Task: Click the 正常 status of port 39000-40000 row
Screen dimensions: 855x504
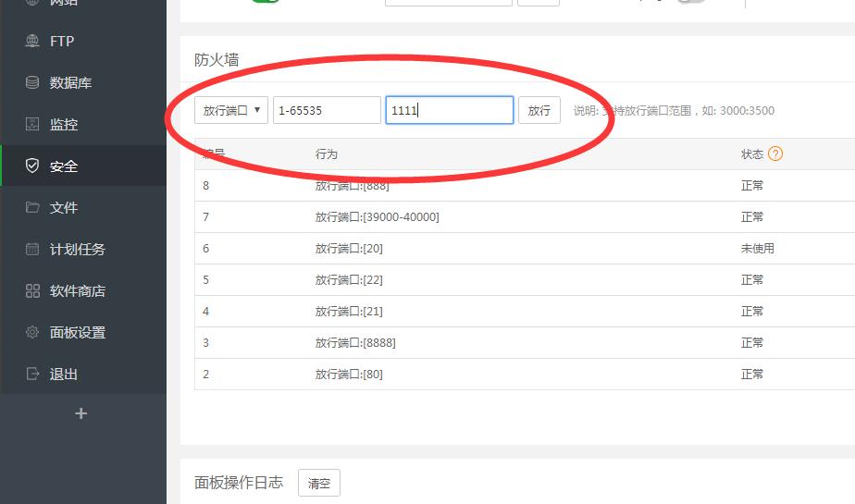Action: (x=752, y=216)
